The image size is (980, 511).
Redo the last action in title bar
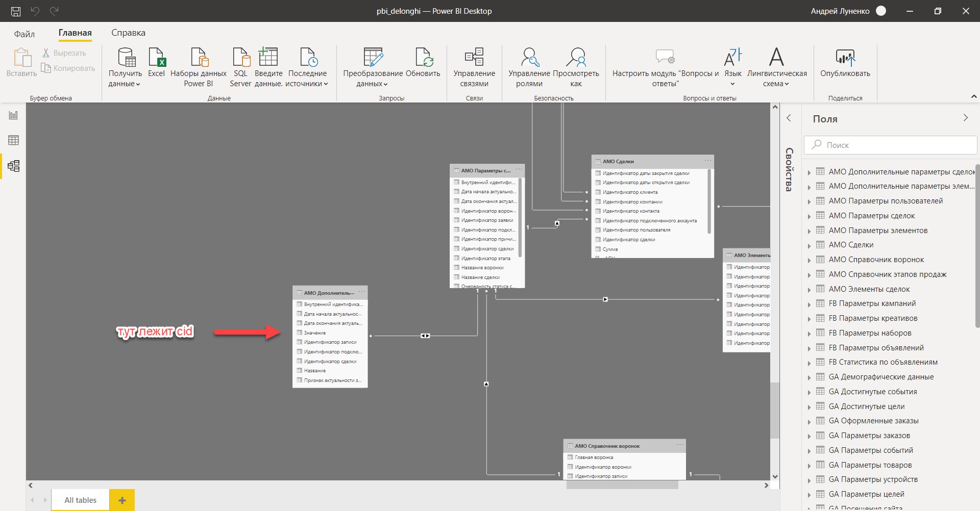coord(54,11)
